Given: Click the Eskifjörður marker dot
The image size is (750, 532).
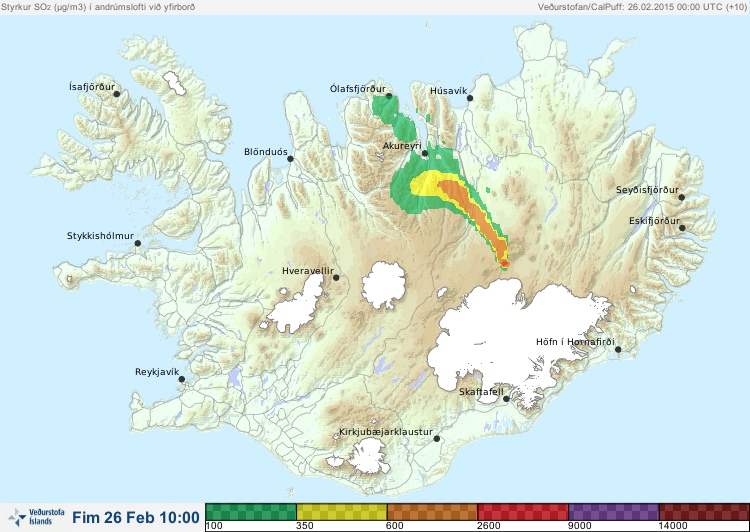Looking at the screenshot, I should click(x=682, y=228).
